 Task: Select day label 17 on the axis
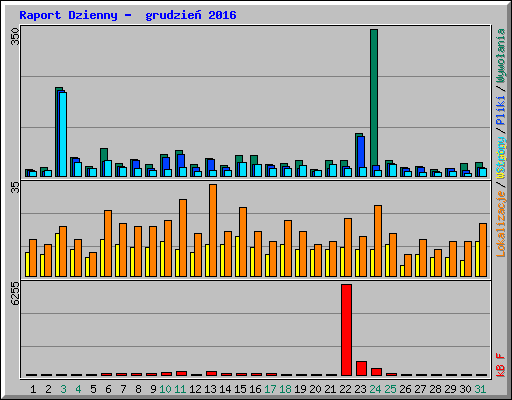pos(270,389)
